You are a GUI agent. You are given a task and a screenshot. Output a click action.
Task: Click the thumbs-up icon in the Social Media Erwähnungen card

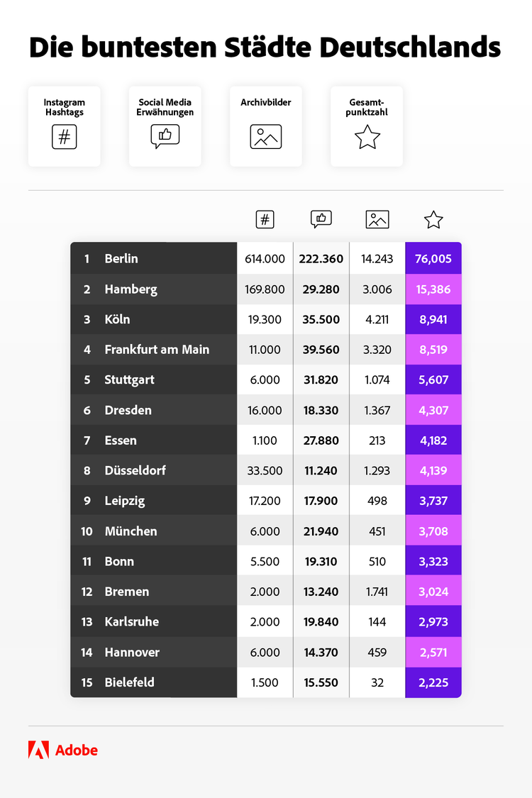pos(165,136)
